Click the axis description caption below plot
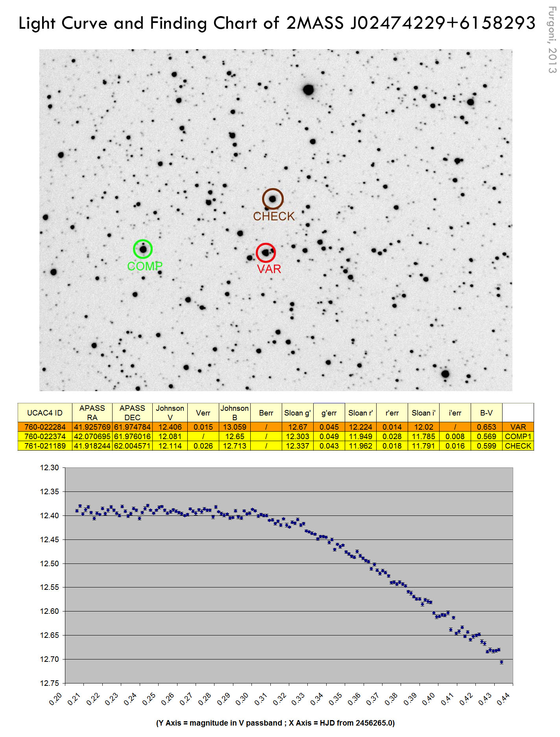The image size is (560, 737). tap(275, 723)
